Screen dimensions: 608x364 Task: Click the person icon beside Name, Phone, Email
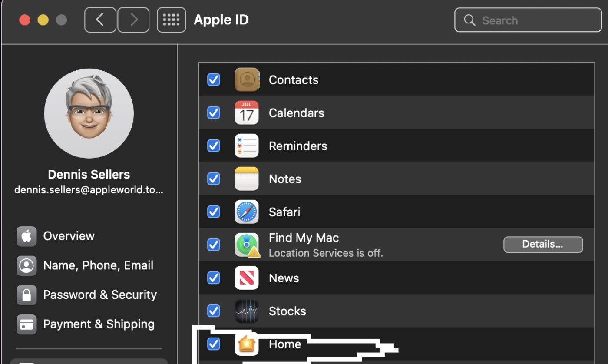coord(26,265)
